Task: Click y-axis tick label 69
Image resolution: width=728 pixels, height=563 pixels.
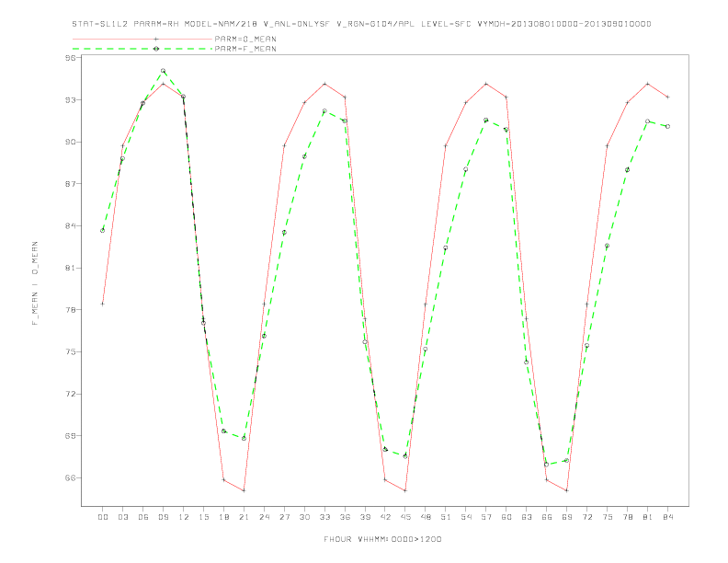Action: point(71,436)
